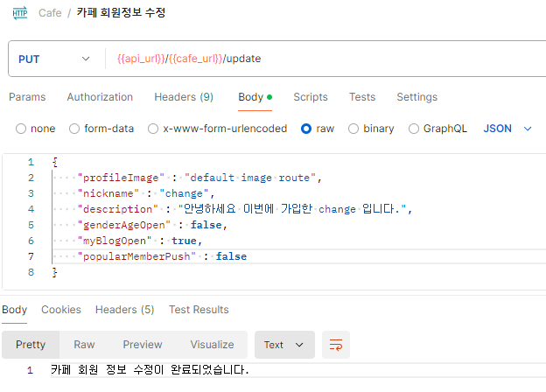Image resolution: width=546 pixels, height=392 pixels.
Task: Expand the JSON body format dropdown
Action: (507, 129)
